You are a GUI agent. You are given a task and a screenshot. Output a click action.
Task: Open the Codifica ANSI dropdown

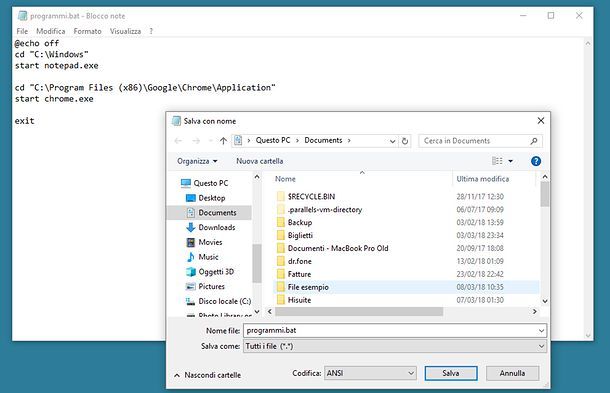click(x=370, y=373)
